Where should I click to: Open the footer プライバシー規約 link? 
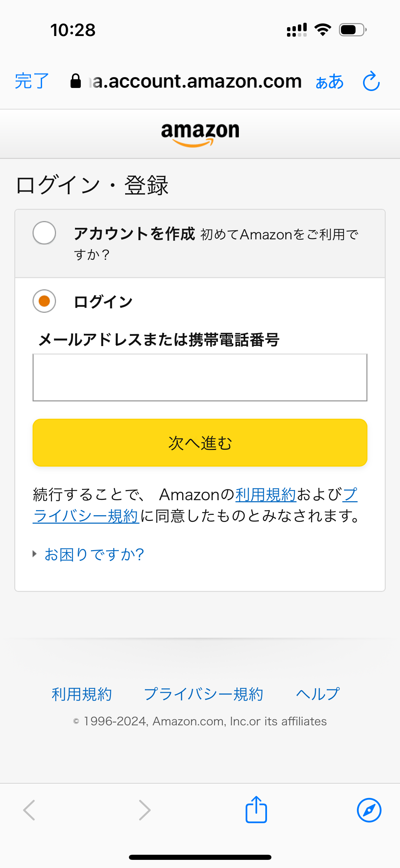(204, 694)
